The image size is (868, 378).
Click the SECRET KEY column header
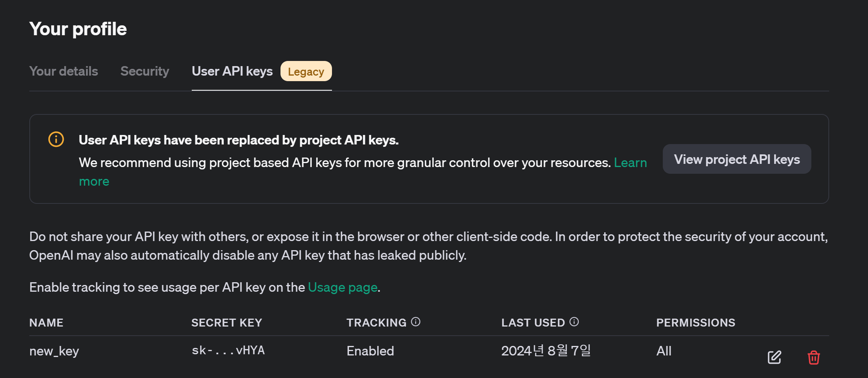[x=227, y=323]
